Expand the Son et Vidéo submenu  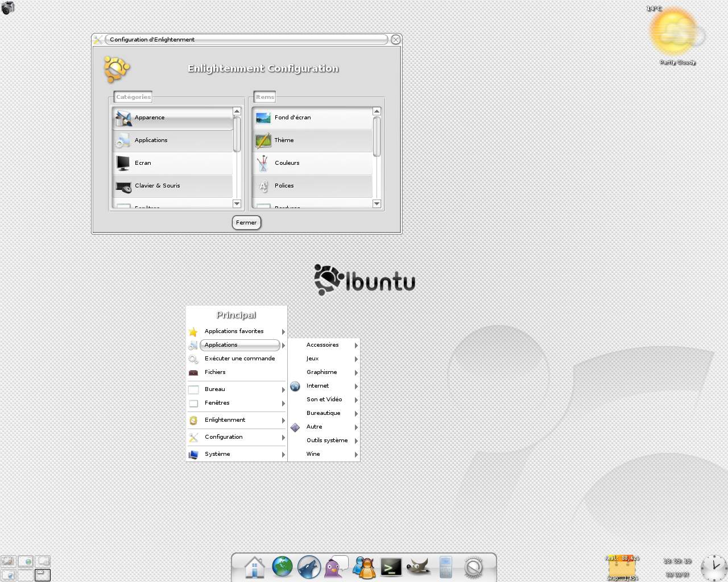coord(324,400)
